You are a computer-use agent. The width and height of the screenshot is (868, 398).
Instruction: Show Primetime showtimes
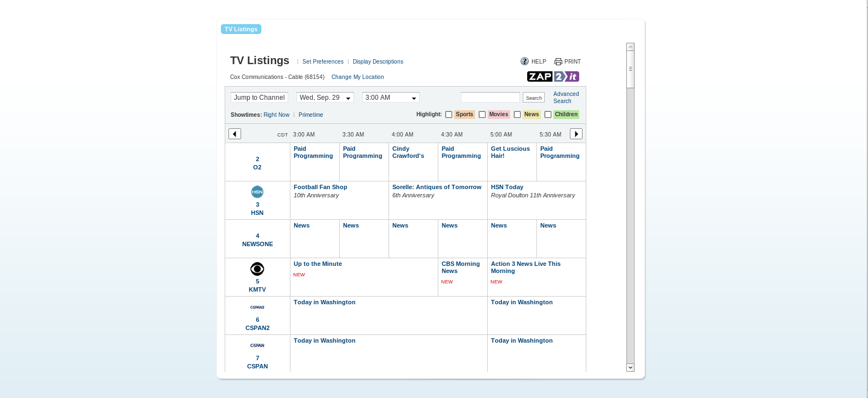coord(311,115)
